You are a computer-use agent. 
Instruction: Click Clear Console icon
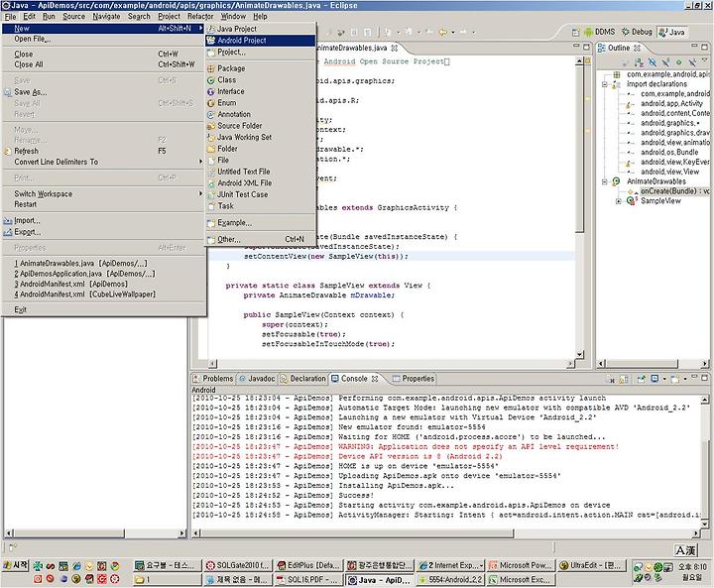click(610, 380)
